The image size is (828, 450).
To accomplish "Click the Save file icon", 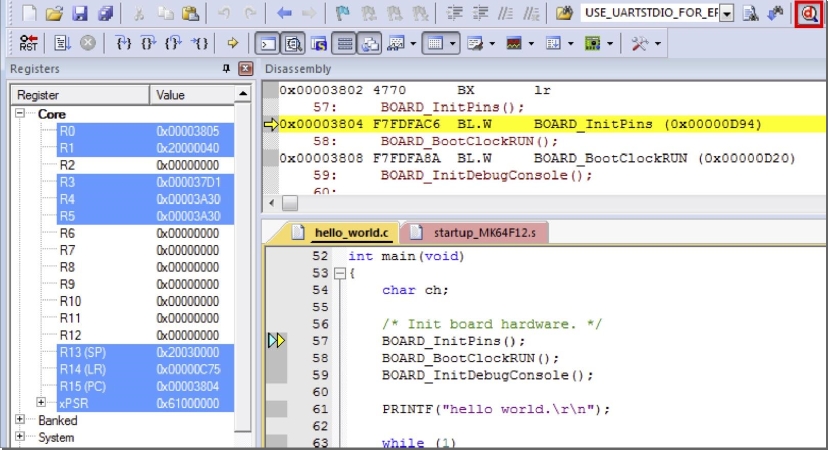I will point(80,14).
